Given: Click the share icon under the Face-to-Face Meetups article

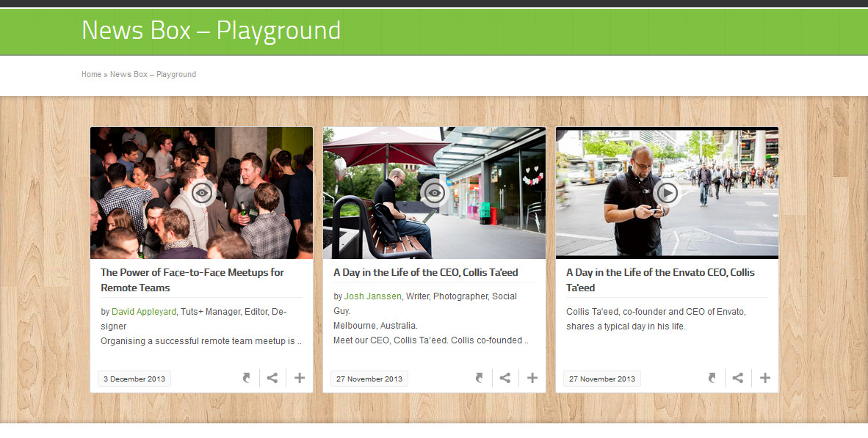Looking at the screenshot, I should click(272, 377).
